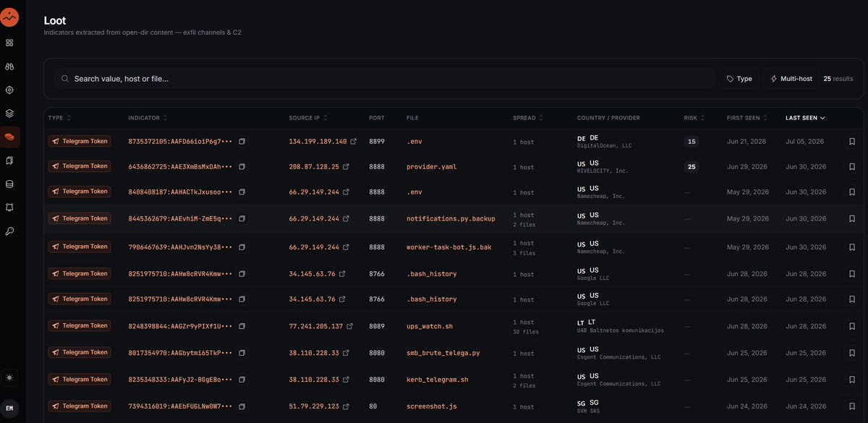Image resolution: width=868 pixels, height=423 pixels.
Task: Click the '30 files' spread text
Action: (526, 332)
